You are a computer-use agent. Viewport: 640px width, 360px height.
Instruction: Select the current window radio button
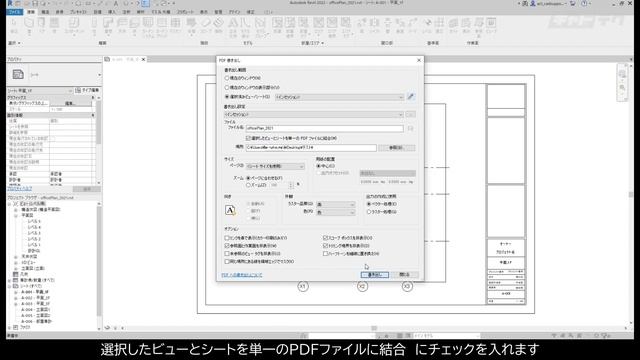click(227, 78)
